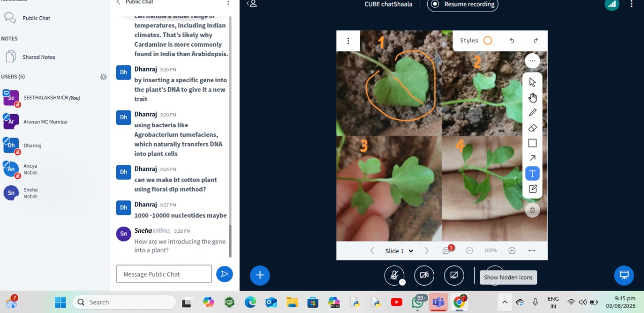Click the "USERS (5)" heading
The height and width of the screenshot is (313, 644).
(x=13, y=77)
